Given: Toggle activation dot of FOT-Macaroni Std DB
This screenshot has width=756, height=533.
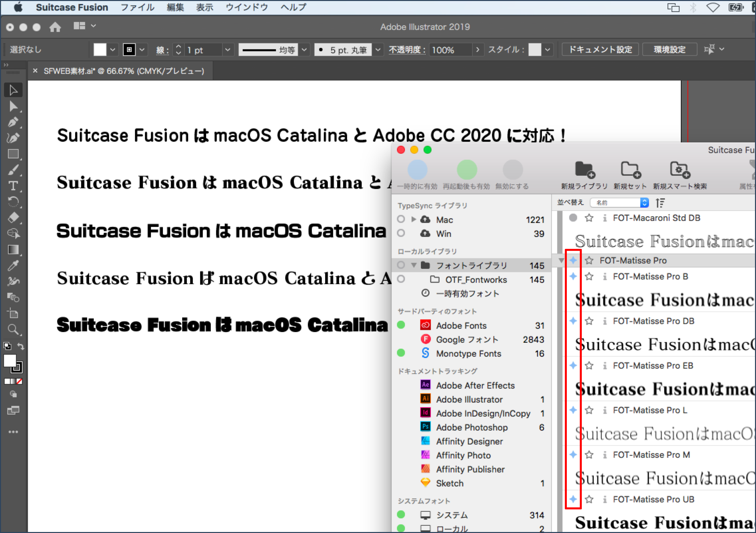Looking at the screenshot, I should click(x=573, y=218).
